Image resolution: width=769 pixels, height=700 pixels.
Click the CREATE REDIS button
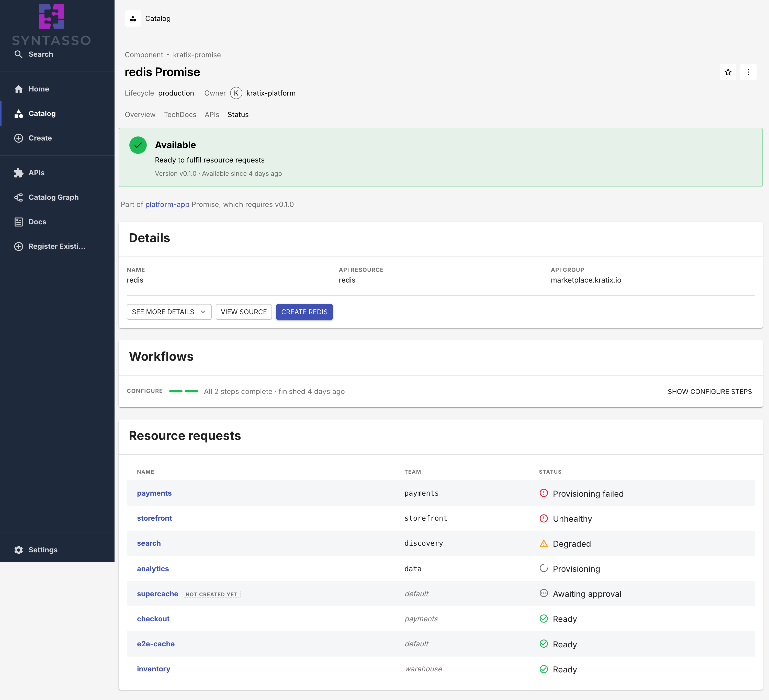tap(304, 312)
